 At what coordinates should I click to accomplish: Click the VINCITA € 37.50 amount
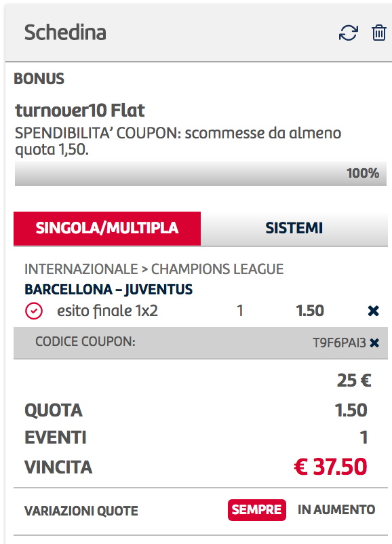pos(330,467)
